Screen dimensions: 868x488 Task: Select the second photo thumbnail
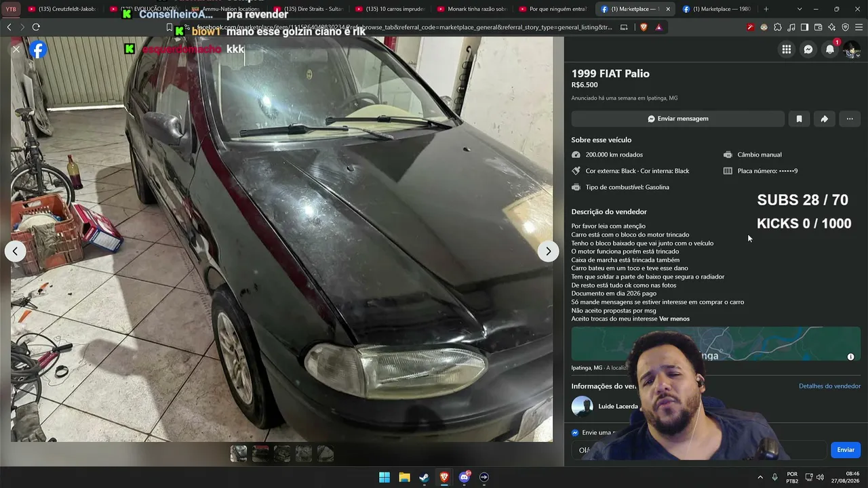tap(260, 453)
